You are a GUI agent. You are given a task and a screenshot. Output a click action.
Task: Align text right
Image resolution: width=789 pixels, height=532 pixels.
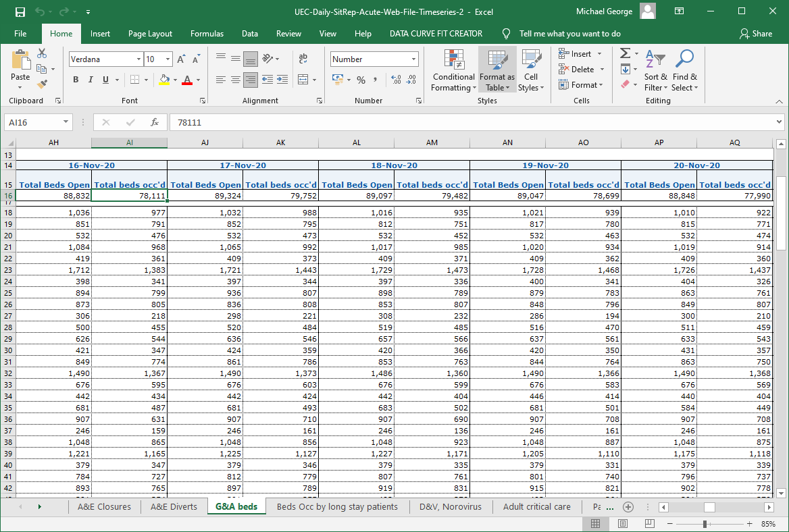point(250,80)
